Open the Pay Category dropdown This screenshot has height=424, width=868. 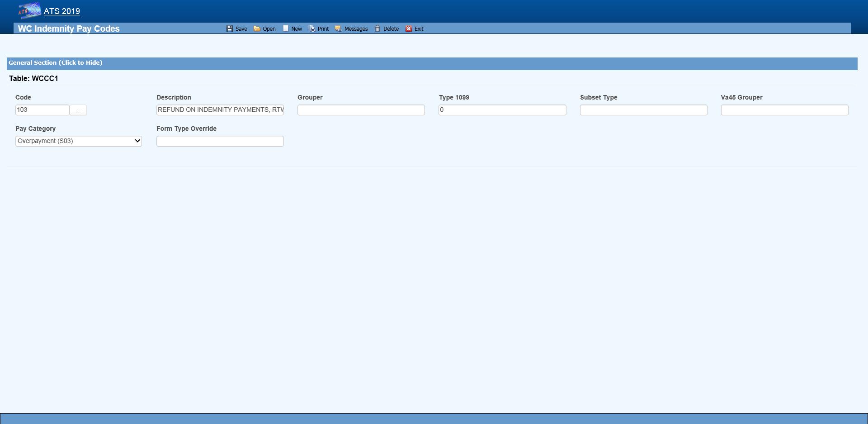point(79,141)
